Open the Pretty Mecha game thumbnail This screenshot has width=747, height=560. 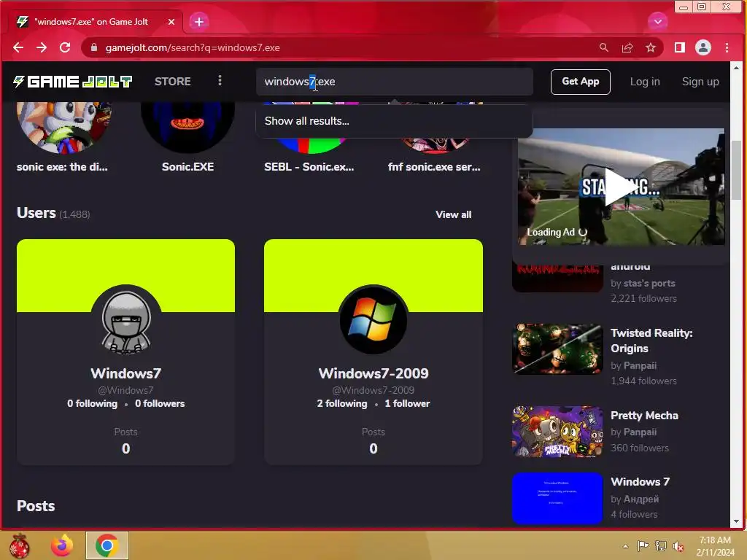click(557, 432)
